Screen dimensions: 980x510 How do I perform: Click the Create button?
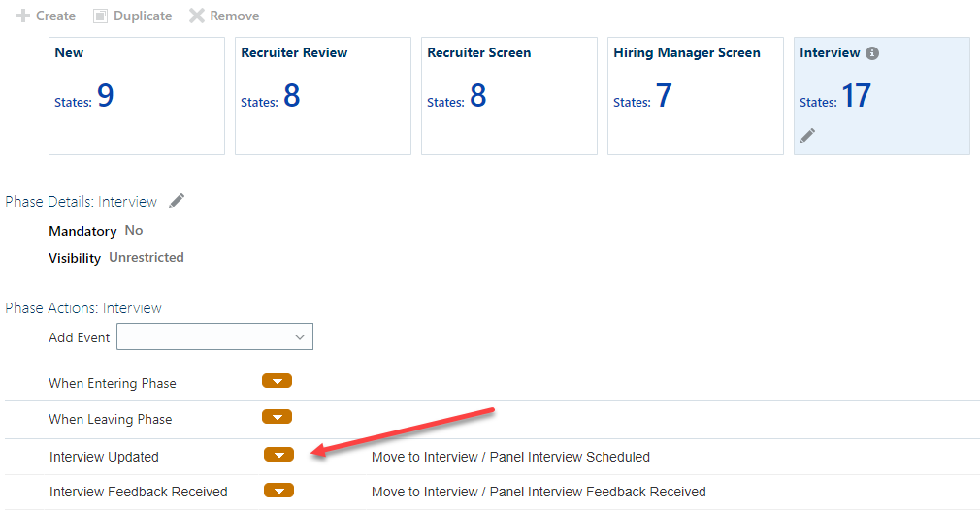pyautogui.click(x=47, y=16)
